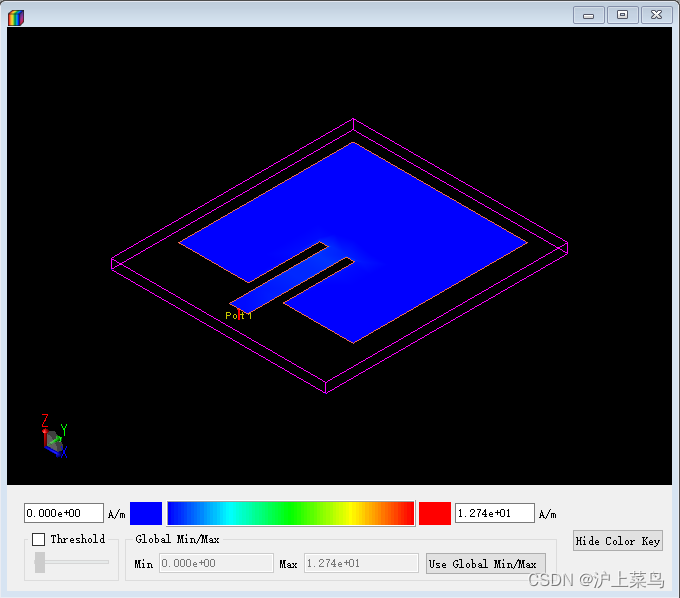Enable the Threshold checkbox

pyautogui.click(x=39, y=539)
